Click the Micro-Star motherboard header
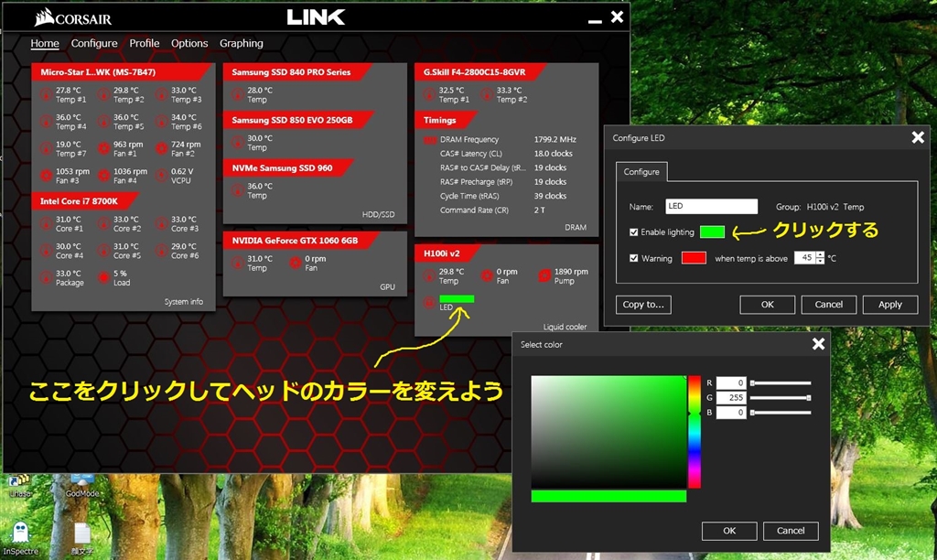 120,71
